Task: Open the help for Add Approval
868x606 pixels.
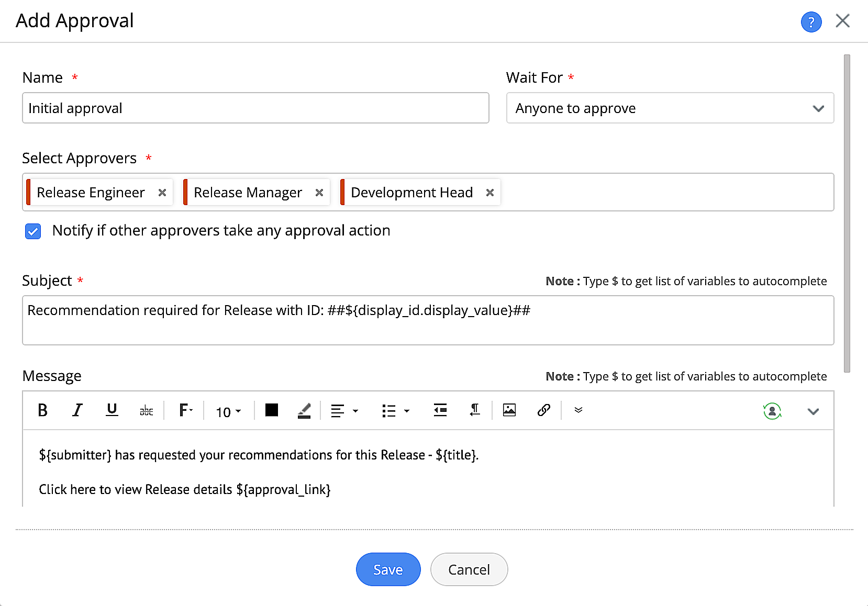Action: click(x=811, y=21)
